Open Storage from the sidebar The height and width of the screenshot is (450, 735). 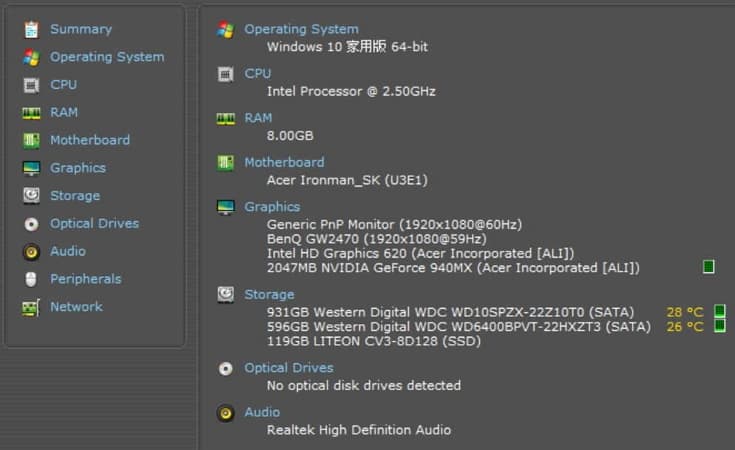[x=75, y=195]
